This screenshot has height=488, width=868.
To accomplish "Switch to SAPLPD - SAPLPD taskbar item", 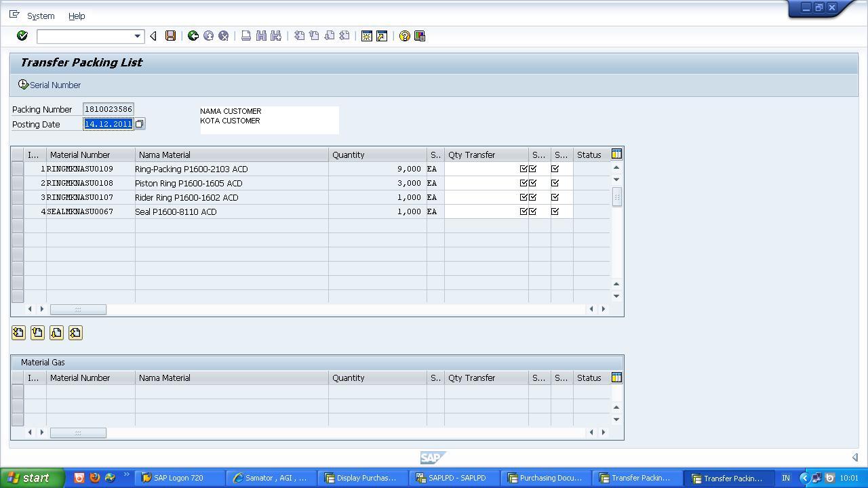I will coord(454,478).
